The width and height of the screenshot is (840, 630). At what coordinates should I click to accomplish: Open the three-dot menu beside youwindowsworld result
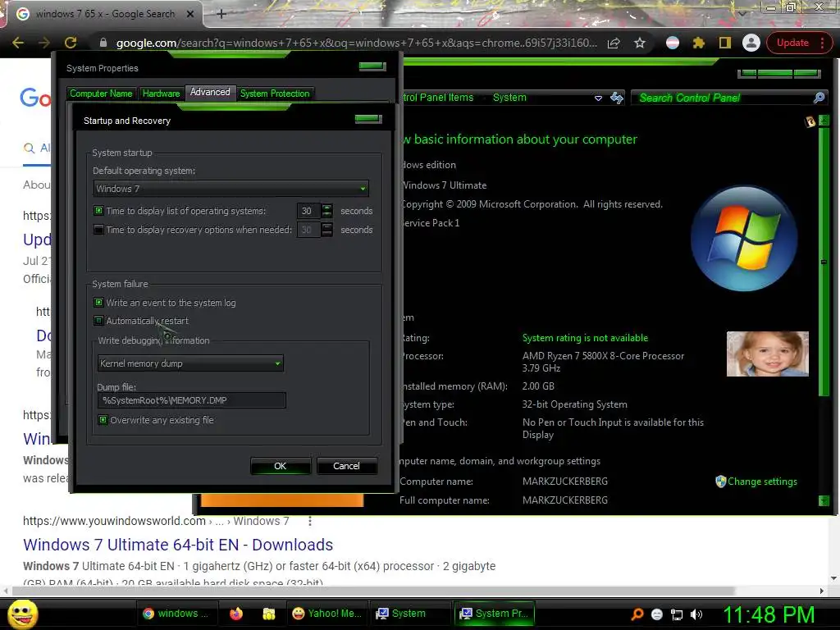tap(309, 521)
